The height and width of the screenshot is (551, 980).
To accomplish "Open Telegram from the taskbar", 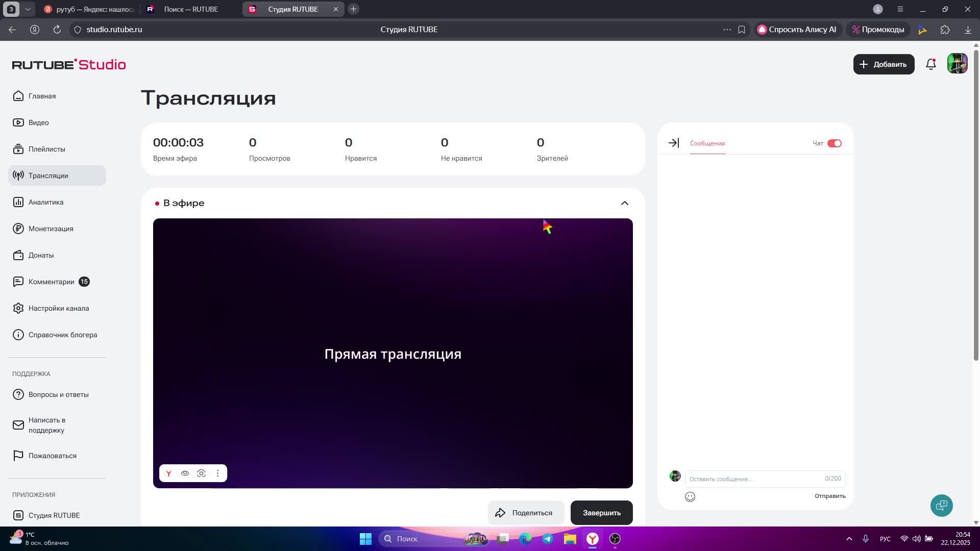I will pyautogui.click(x=548, y=539).
